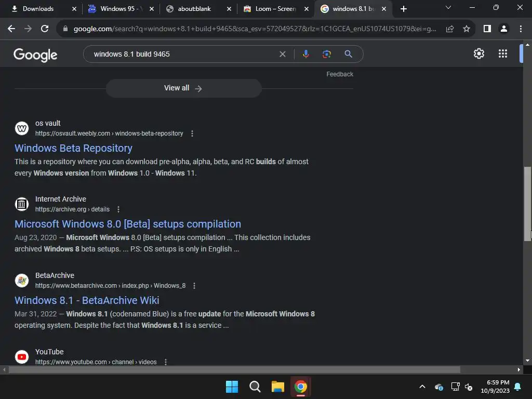The width and height of the screenshot is (532, 399).
Task: Close the about:blank tab
Action: (x=229, y=9)
